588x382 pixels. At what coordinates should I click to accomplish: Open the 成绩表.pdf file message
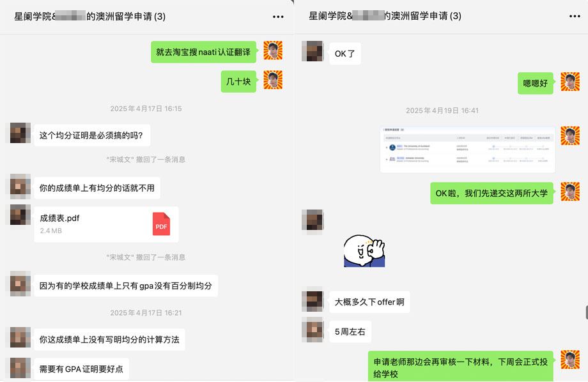point(106,224)
